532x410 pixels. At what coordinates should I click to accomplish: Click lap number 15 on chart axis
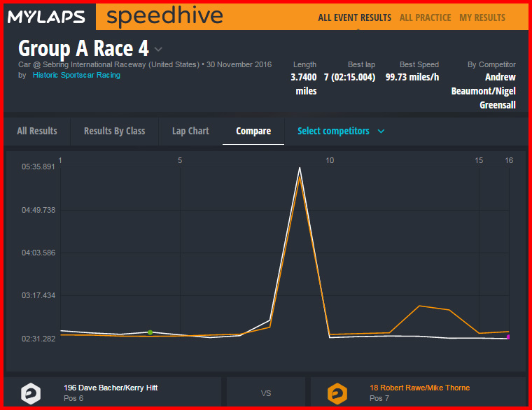pos(479,160)
